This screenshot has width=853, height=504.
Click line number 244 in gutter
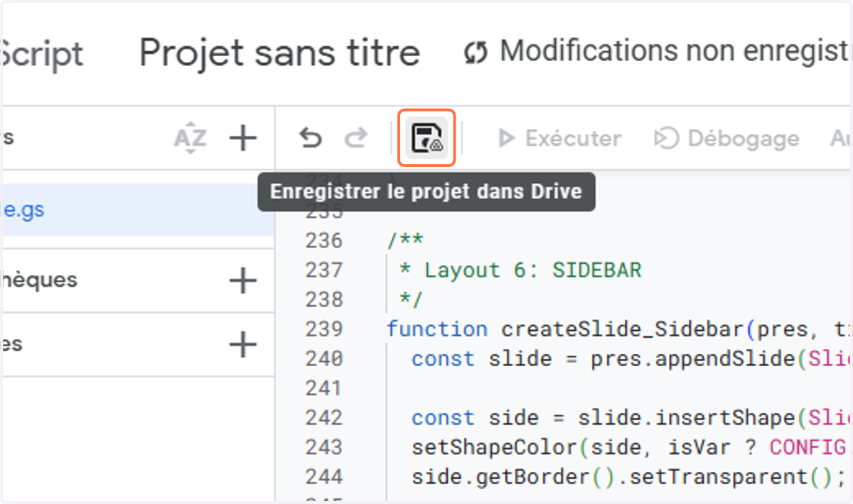[324, 476]
